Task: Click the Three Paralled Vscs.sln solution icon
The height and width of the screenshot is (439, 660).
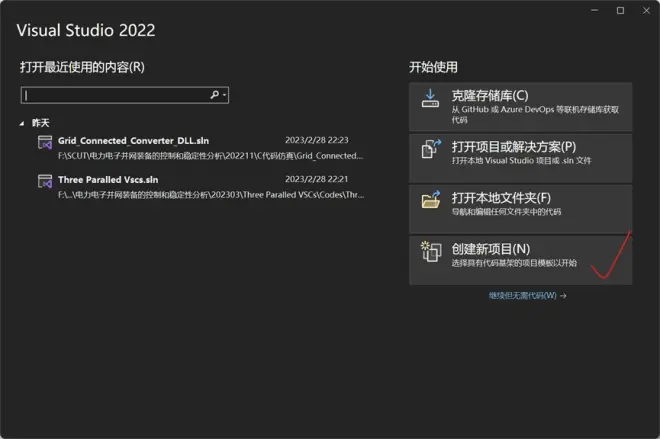Action: click(x=45, y=181)
